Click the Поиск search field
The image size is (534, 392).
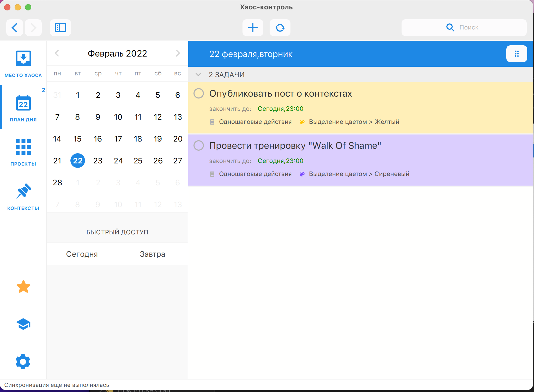pos(469,28)
